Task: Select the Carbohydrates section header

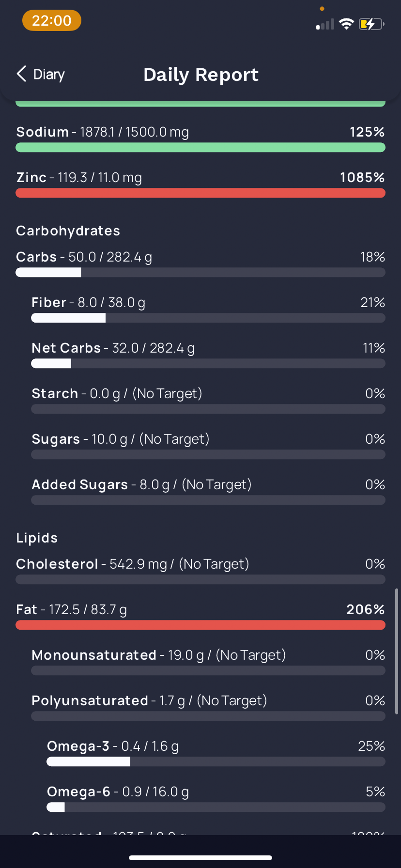Action: (68, 231)
